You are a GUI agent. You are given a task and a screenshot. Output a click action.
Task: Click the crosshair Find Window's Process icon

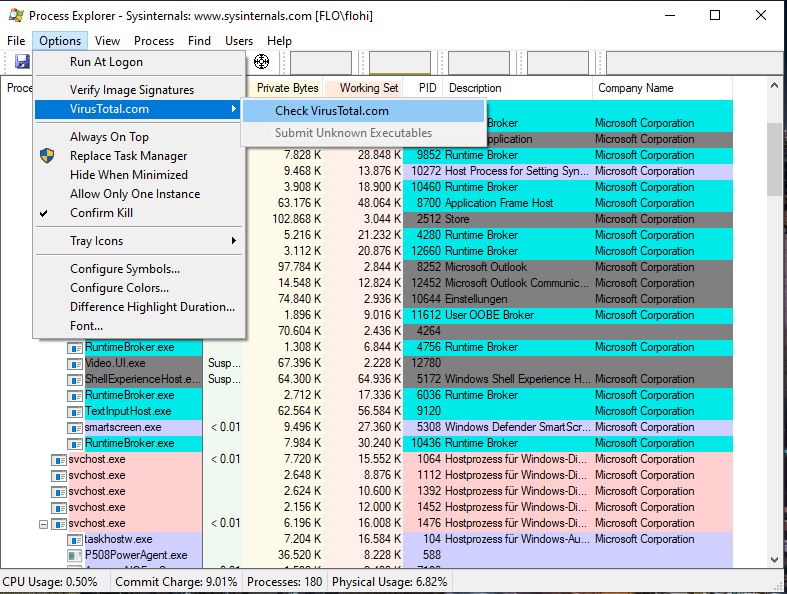coord(261,62)
